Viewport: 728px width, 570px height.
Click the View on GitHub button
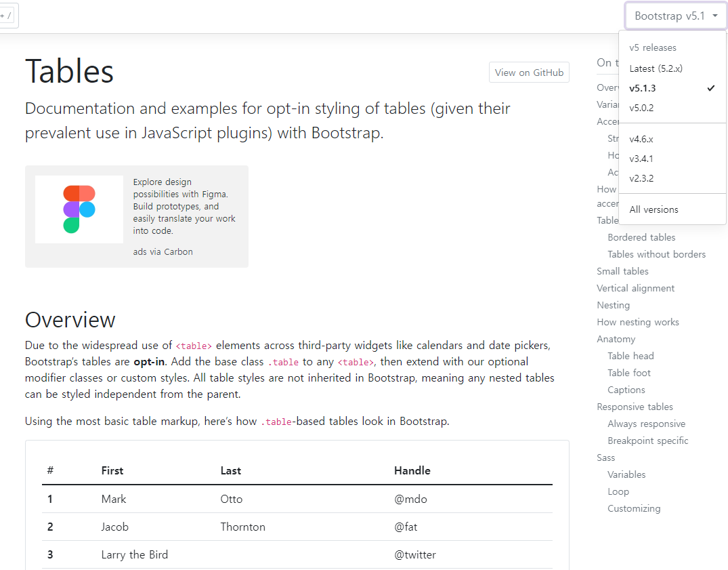click(x=529, y=73)
